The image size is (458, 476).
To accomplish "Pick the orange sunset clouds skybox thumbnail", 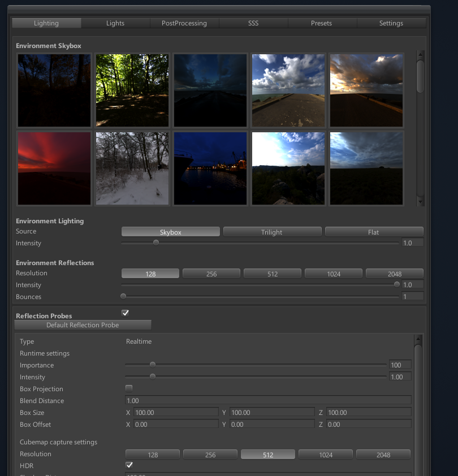I will coord(366,90).
